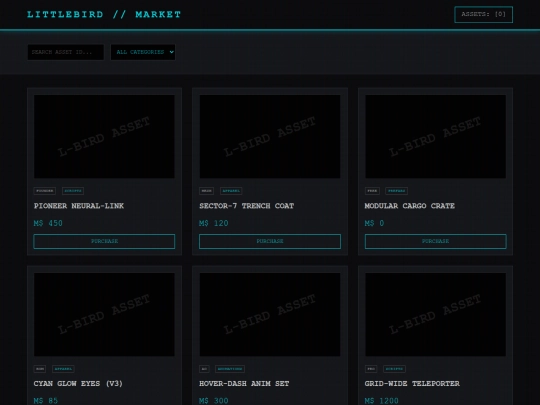Open the LITTLEBIRD // MARKET home logo
This screenshot has height=405, width=540.
(104, 14)
